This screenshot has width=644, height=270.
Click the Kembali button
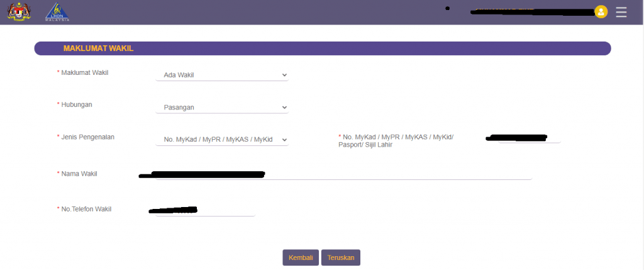(x=301, y=257)
